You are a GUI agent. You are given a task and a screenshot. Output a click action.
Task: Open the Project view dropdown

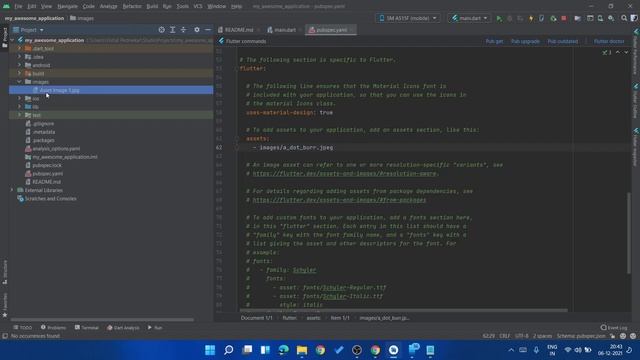tap(28, 30)
